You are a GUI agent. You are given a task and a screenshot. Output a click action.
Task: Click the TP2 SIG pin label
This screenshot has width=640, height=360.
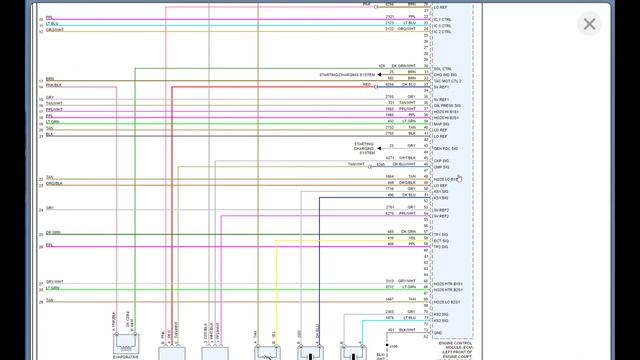[x=441, y=247]
